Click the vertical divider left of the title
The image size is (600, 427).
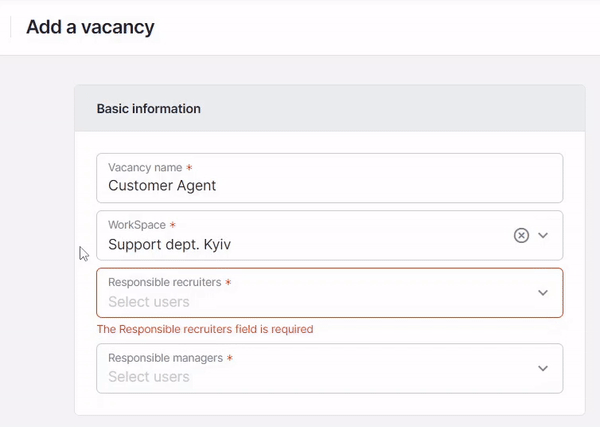(11, 27)
